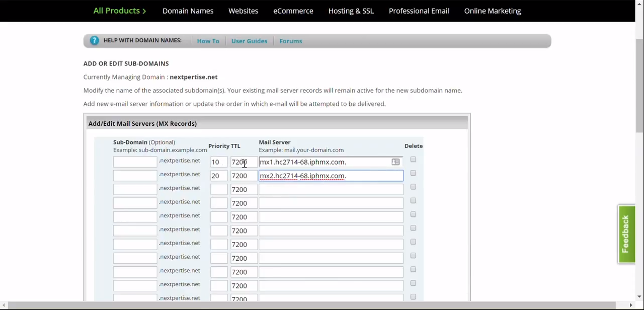This screenshot has width=644, height=310.
Task: Click the vertical scrollbar thumb
Action: [639, 86]
